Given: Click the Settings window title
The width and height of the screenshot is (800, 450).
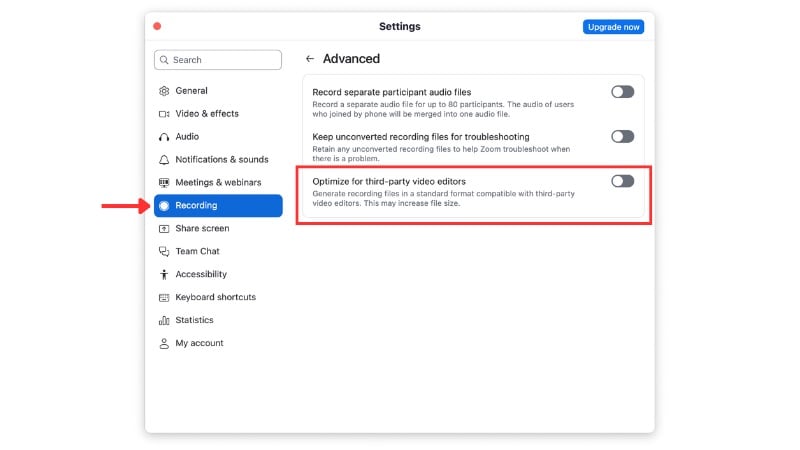Looking at the screenshot, I should pyautogui.click(x=399, y=27).
